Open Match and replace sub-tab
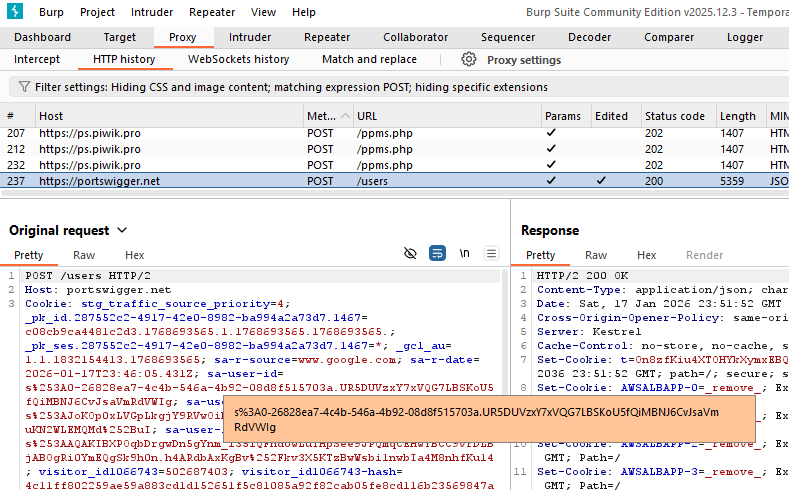Screen dimensions: 789x490 click(369, 59)
